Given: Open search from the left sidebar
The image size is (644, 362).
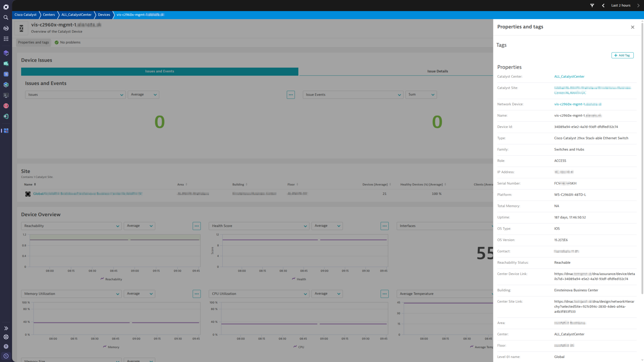Looking at the screenshot, I should (6, 17).
